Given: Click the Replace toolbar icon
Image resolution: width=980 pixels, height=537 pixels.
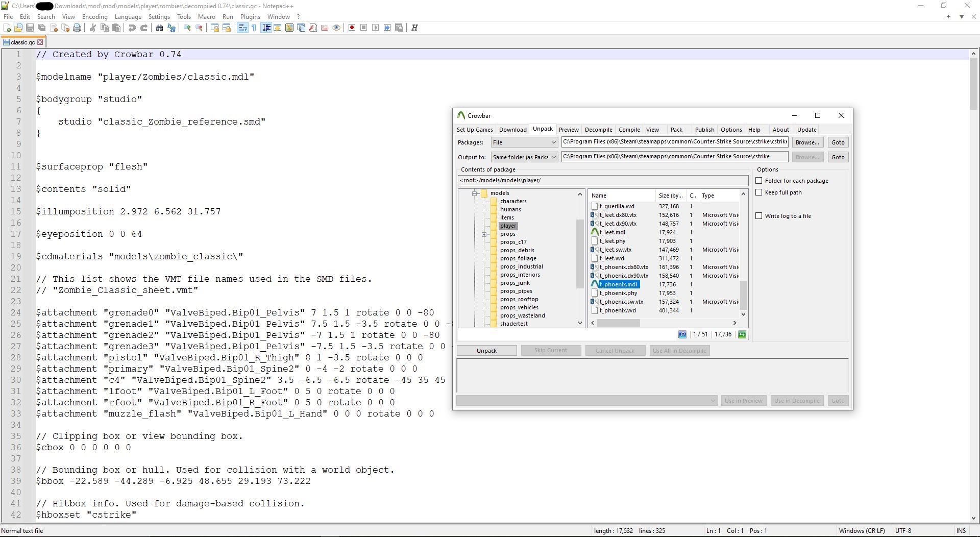Looking at the screenshot, I should tap(171, 28).
